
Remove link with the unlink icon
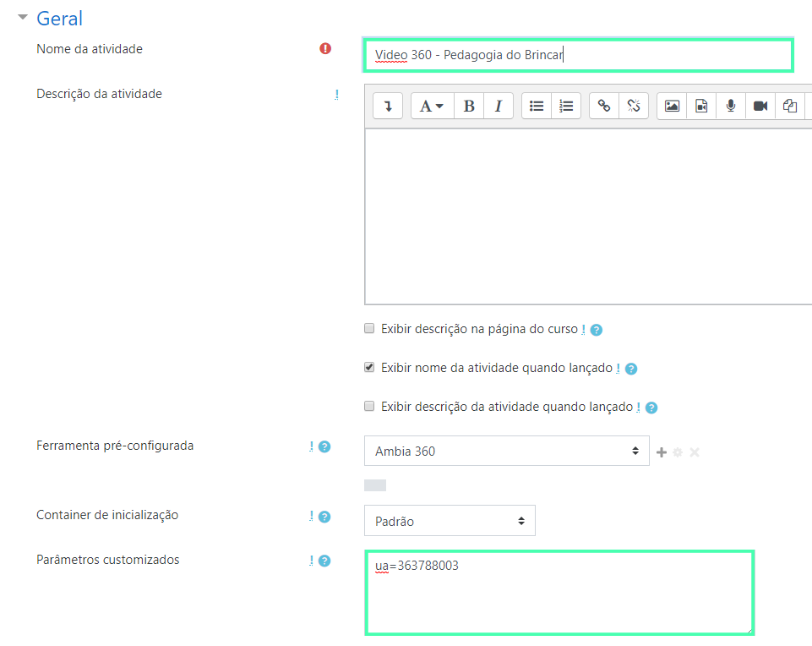coord(634,107)
